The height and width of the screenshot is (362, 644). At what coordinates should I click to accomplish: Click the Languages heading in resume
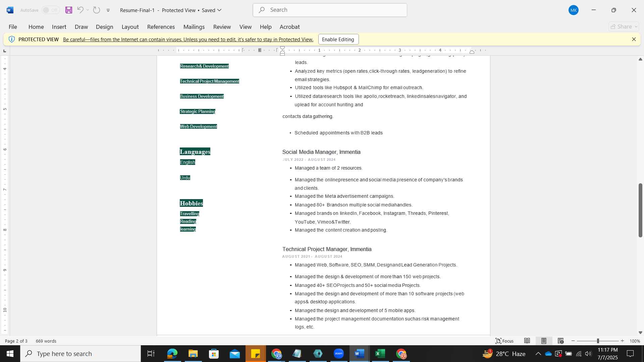click(195, 152)
